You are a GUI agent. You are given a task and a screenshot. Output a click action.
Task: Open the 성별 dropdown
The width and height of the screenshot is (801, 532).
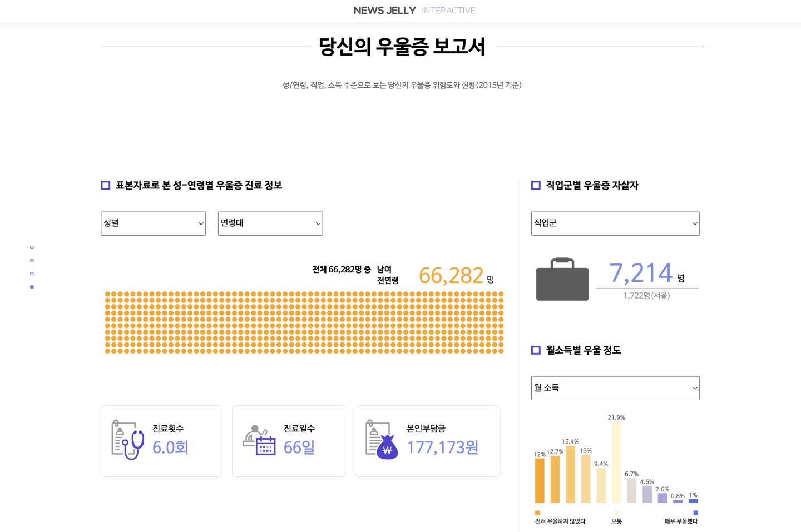click(153, 223)
